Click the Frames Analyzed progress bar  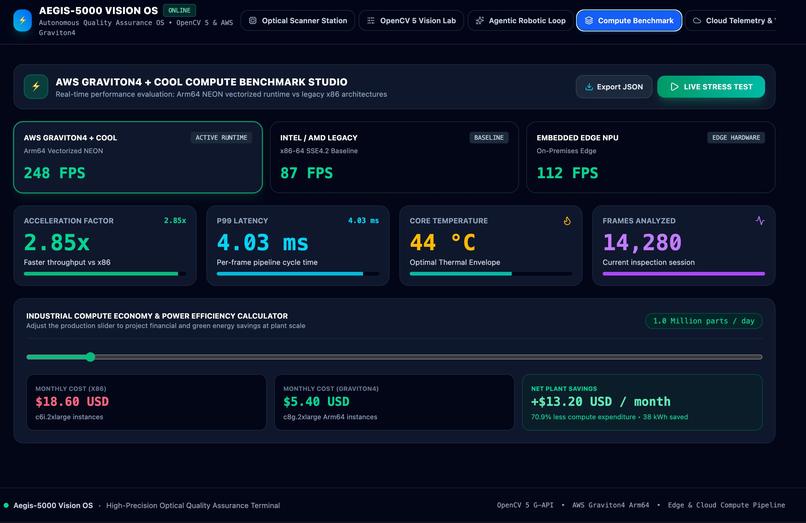pos(684,274)
